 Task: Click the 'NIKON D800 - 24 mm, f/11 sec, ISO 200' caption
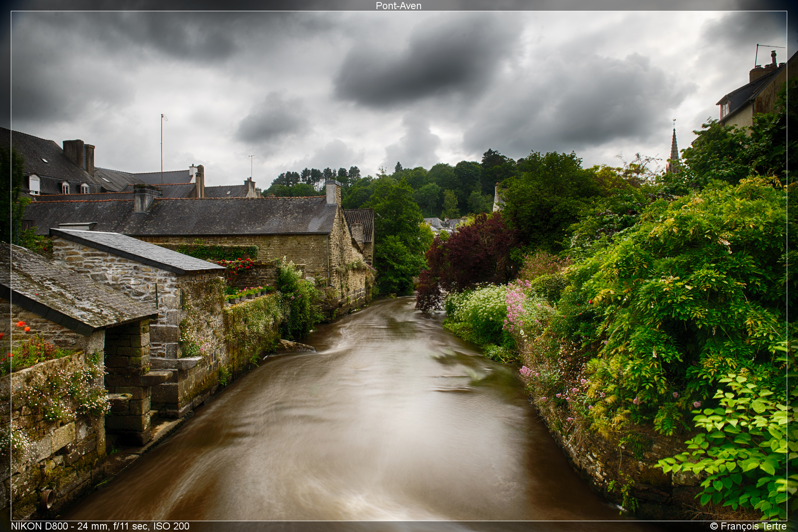pyautogui.click(x=100, y=526)
